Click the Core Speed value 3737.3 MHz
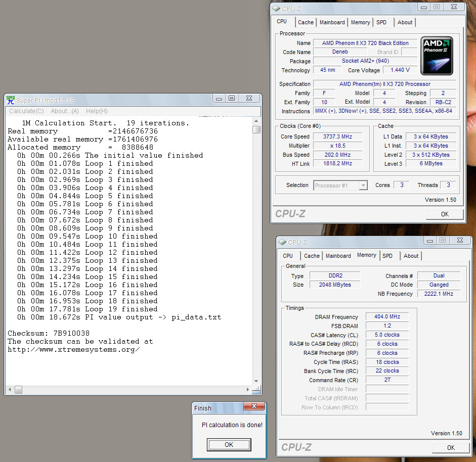The height and width of the screenshot is (462, 476). (337, 136)
